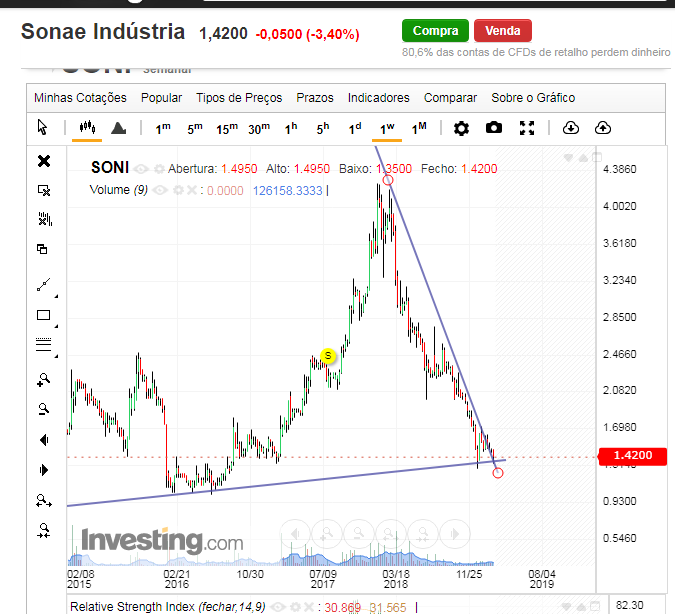Image resolution: width=675 pixels, height=614 pixels.
Task: Click the cloud download (load chart) icon
Action: click(x=570, y=128)
